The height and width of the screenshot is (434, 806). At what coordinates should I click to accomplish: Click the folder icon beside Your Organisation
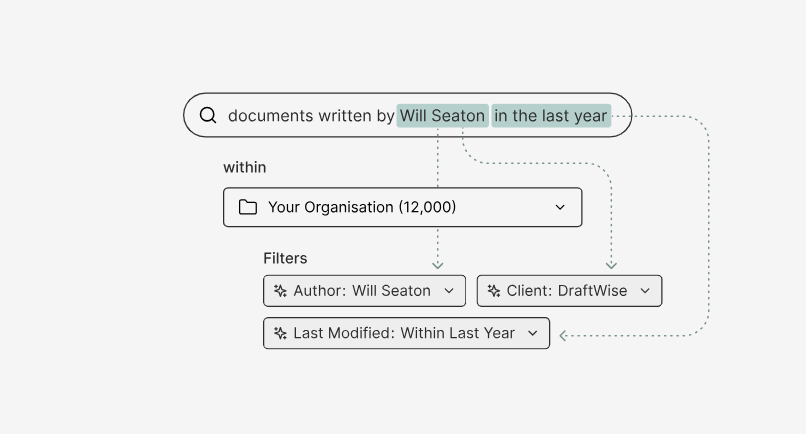pyautogui.click(x=248, y=207)
